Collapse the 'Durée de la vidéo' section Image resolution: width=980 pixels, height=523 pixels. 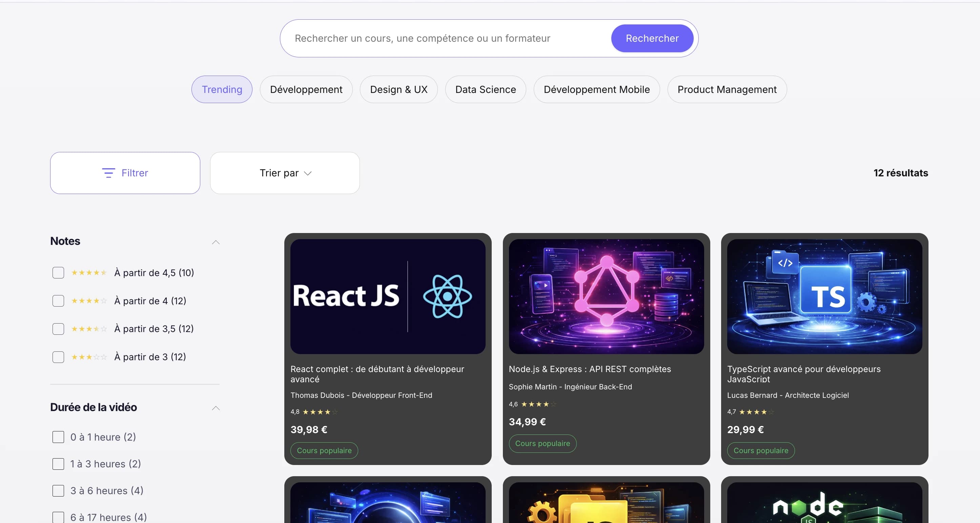216,408
